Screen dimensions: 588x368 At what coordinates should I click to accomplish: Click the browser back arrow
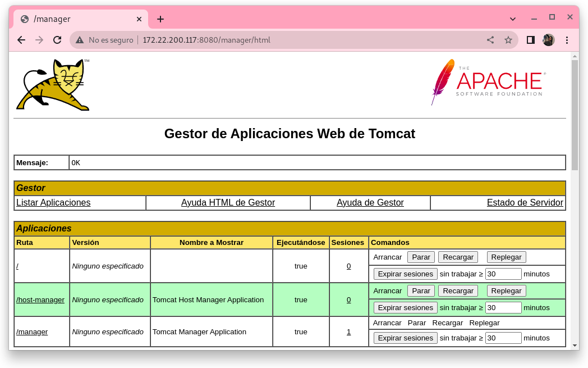click(21, 40)
